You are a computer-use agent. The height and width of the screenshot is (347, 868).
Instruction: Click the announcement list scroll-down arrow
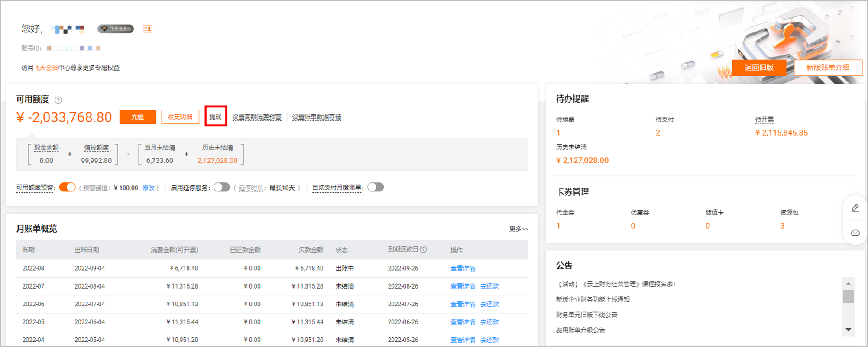pyautogui.click(x=849, y=330)
